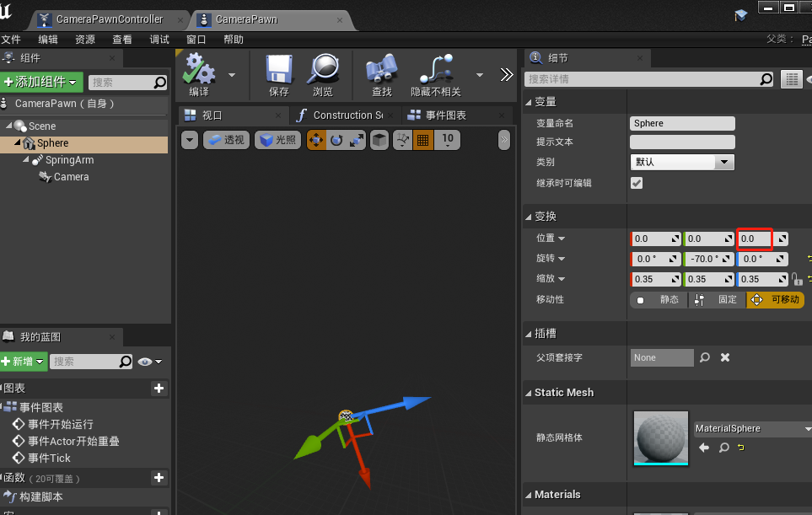Click the 查找 (Find) binoculars icon
This screenshot has width=812, height=515.
(382, 69)
